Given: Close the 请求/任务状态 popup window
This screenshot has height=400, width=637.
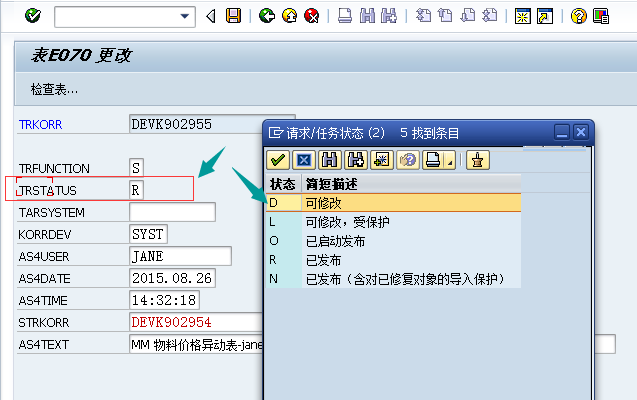Looking at the screenshot, I should point(581,132).
